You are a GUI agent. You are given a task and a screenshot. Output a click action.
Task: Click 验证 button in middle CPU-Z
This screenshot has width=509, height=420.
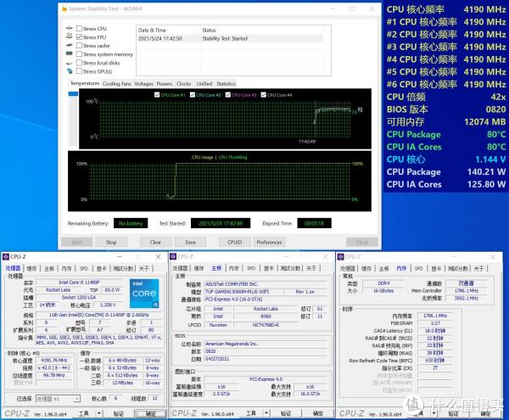[x=286, y=413]
